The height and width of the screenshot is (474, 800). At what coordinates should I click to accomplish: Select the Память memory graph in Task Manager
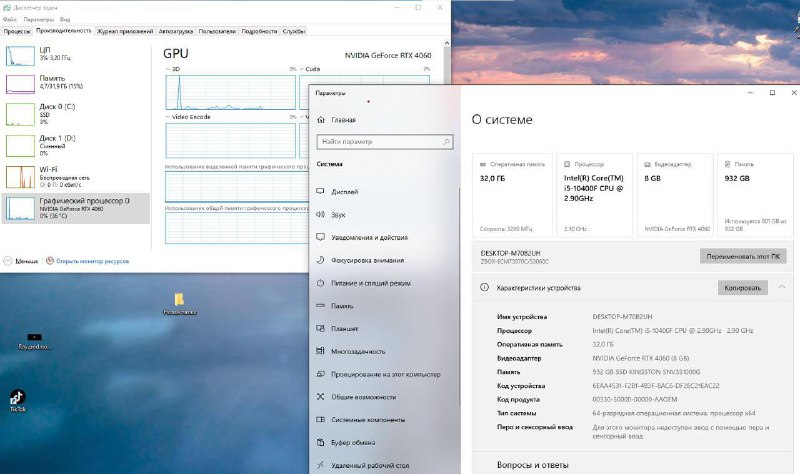pyautogui.click(x=20, y=85)
